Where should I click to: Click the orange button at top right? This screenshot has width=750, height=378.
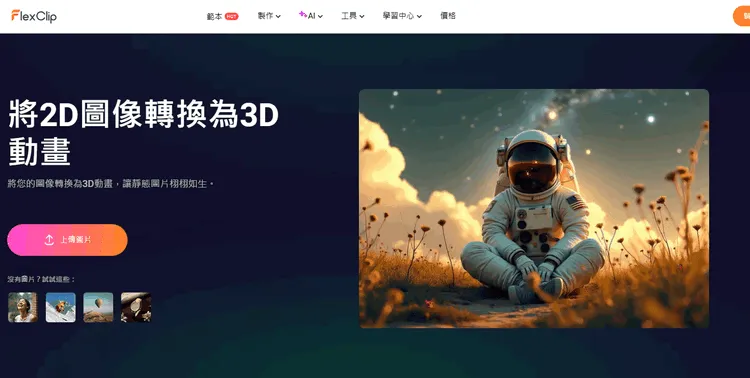tap(741, 16)
